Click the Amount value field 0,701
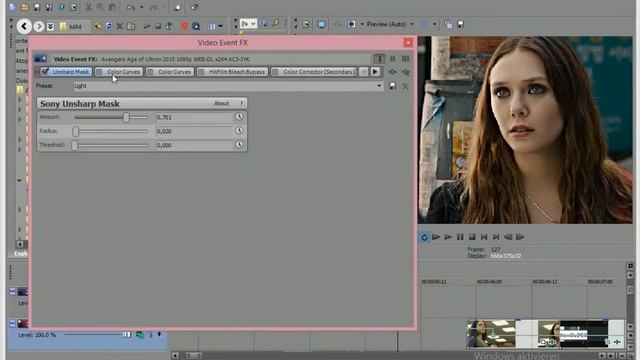 tap(194, 118)
